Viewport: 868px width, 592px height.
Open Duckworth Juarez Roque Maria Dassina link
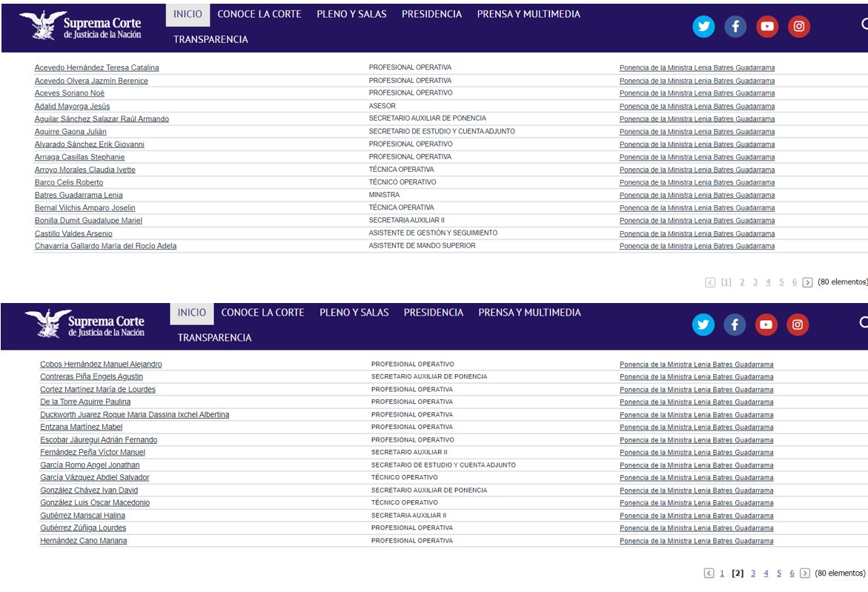click(x=134, y=415)
